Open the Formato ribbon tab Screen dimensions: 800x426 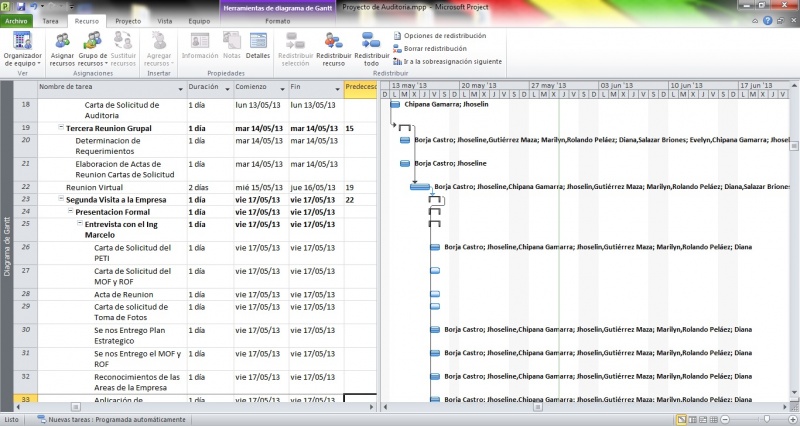(278, 20)
